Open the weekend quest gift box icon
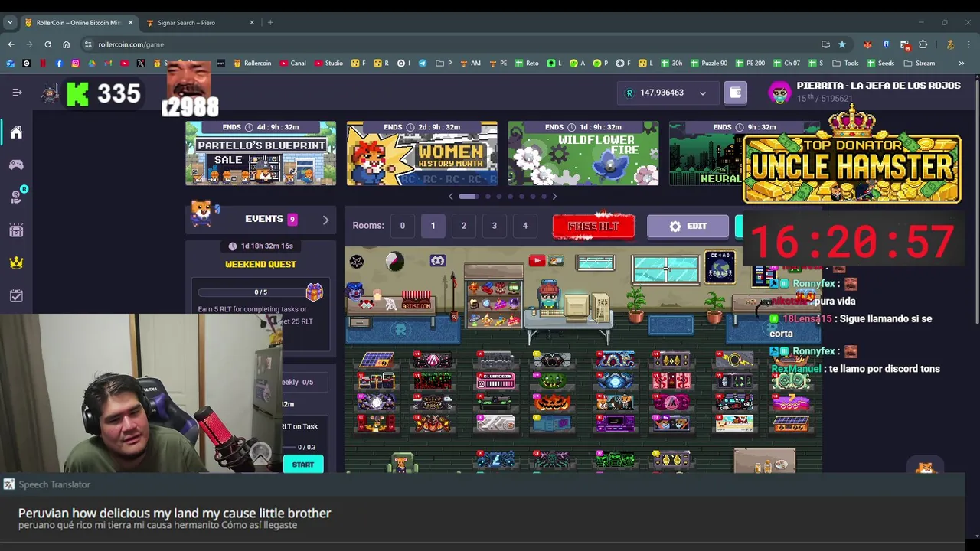 coord(314,292)
